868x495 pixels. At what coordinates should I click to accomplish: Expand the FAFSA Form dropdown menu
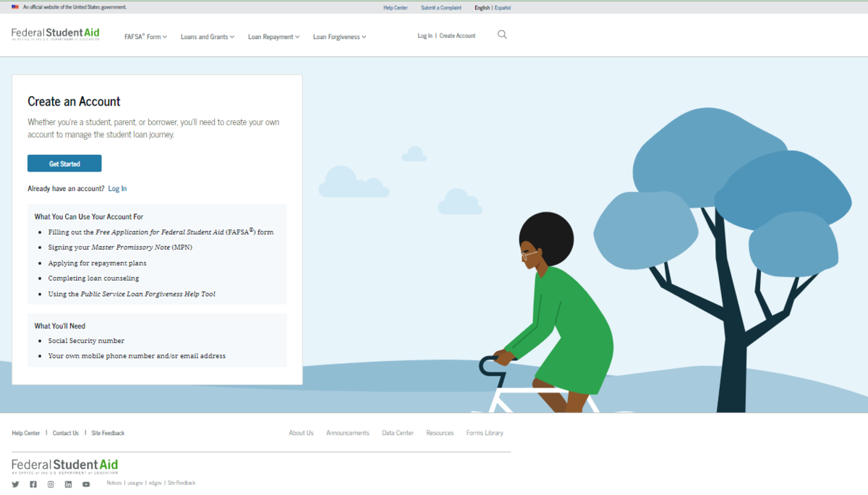click(145, 37)
